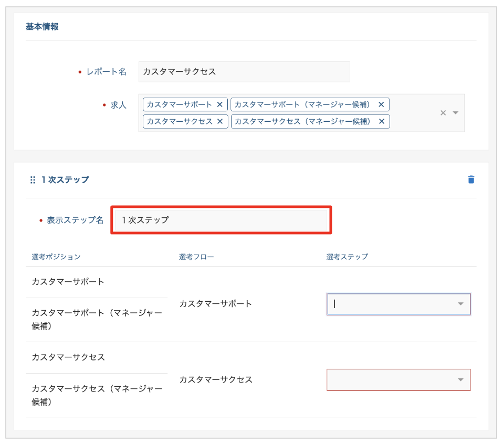Focus the レポート名 input field

pyautogui.click(x=244, y=72)
